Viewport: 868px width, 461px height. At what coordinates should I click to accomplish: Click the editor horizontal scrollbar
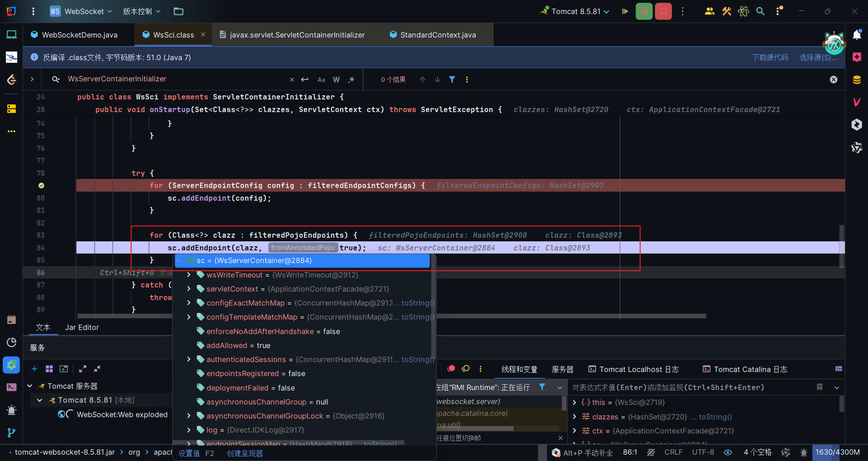click(x=392, y=316)
